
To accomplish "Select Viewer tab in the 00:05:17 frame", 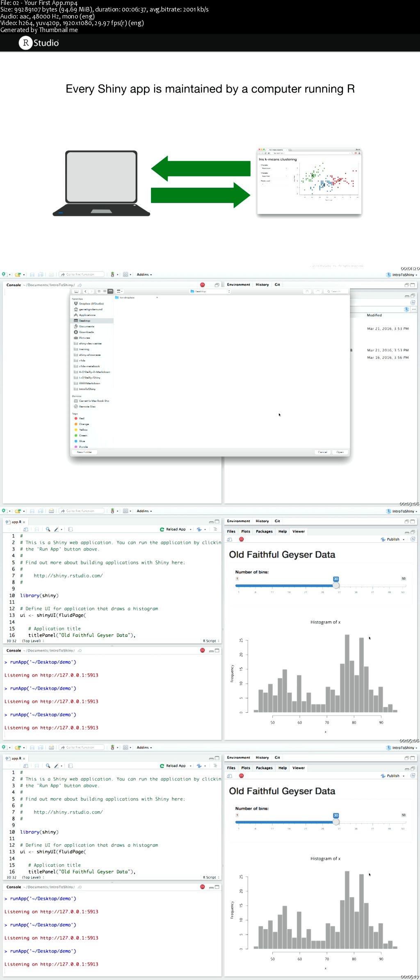I will point(298,768).
